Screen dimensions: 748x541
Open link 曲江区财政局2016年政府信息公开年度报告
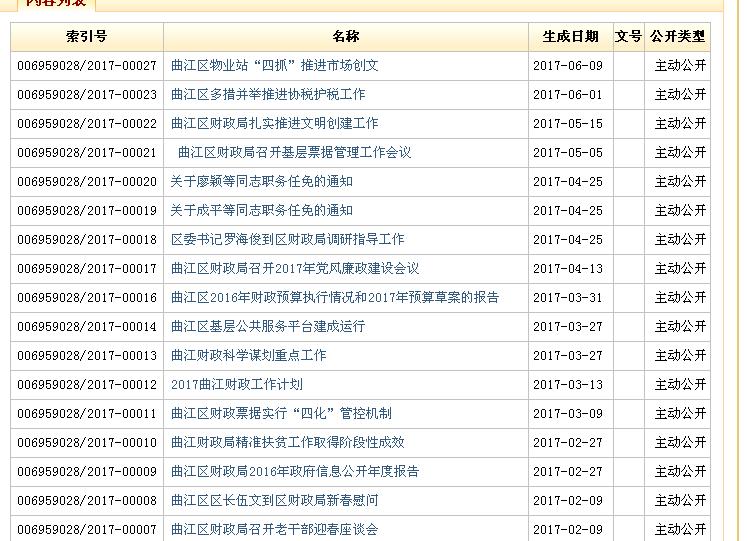[295, 472]
